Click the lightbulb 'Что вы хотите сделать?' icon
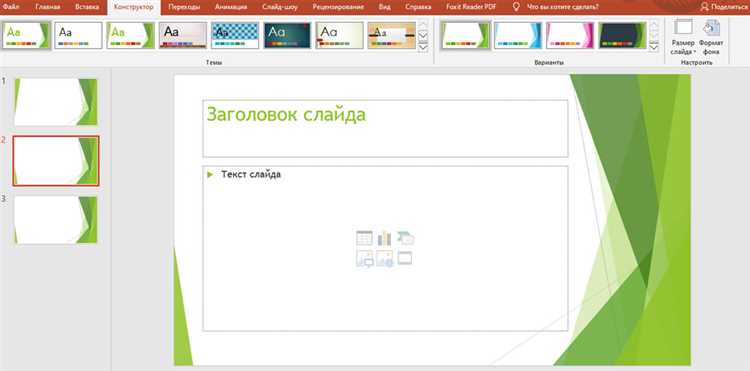 [x=516, y=7]
